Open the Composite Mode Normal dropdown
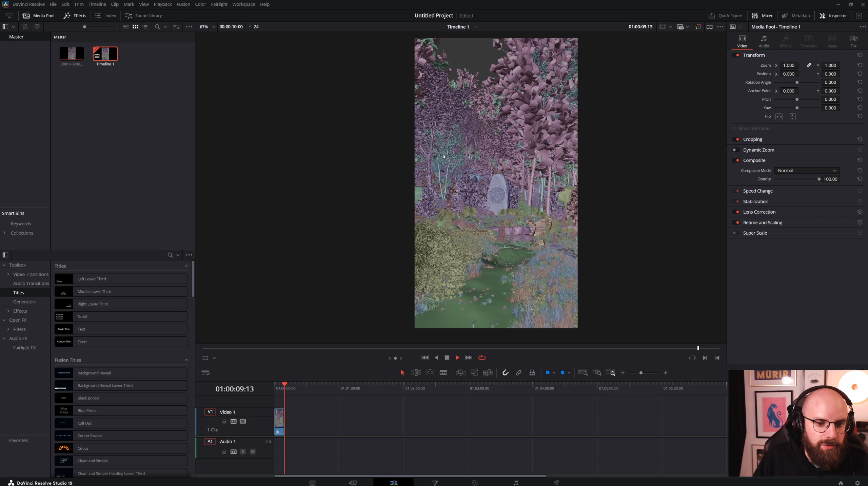Screen dimensions: 868x486 click(x=807, y=171)
